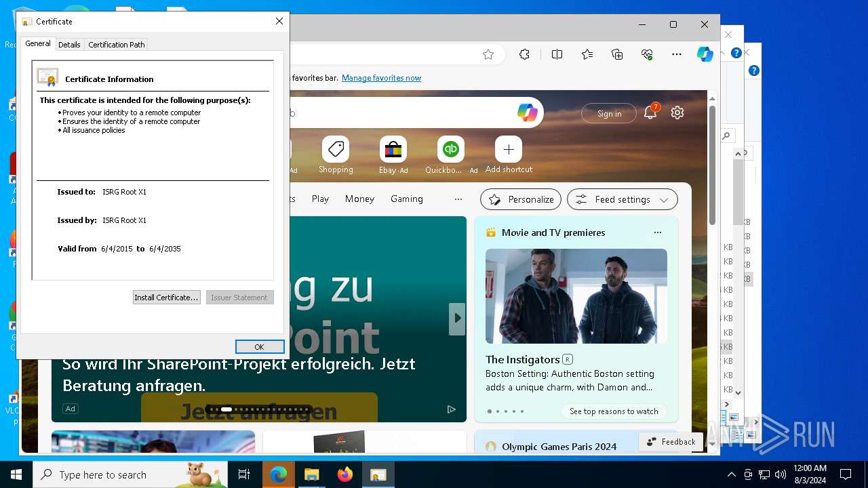Open The Instigators movie thumbnail

point(576,296)
